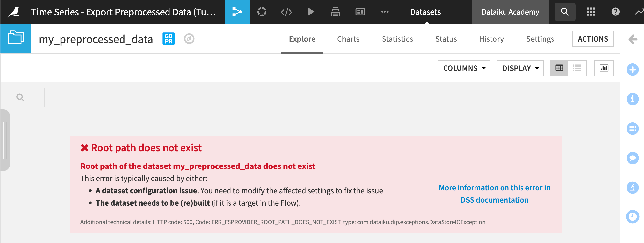Open the Flow from the top navigation

click(237, 12)
